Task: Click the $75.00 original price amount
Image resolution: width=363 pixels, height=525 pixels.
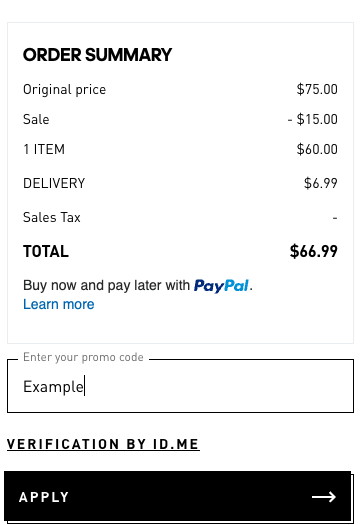Action: [x=317, y=89]
